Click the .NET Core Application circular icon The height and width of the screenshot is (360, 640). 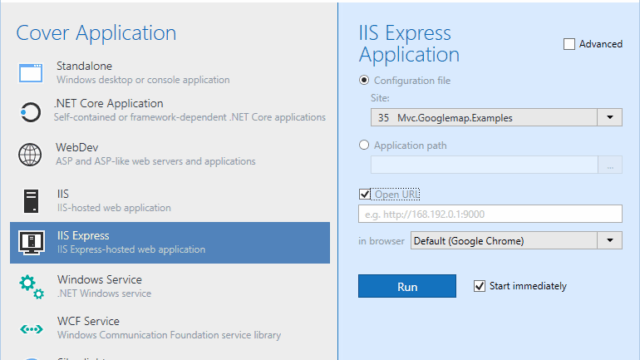(x=31, y=112)
